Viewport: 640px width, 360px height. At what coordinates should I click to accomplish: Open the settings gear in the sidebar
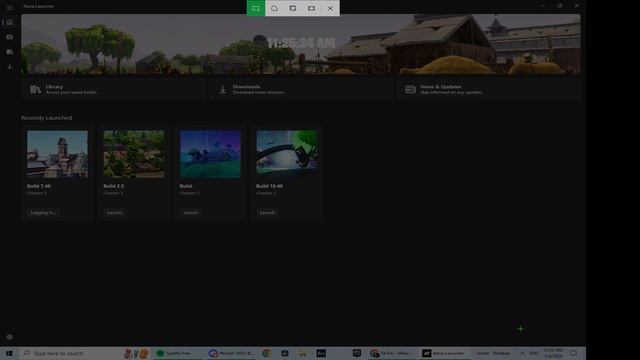10,337
